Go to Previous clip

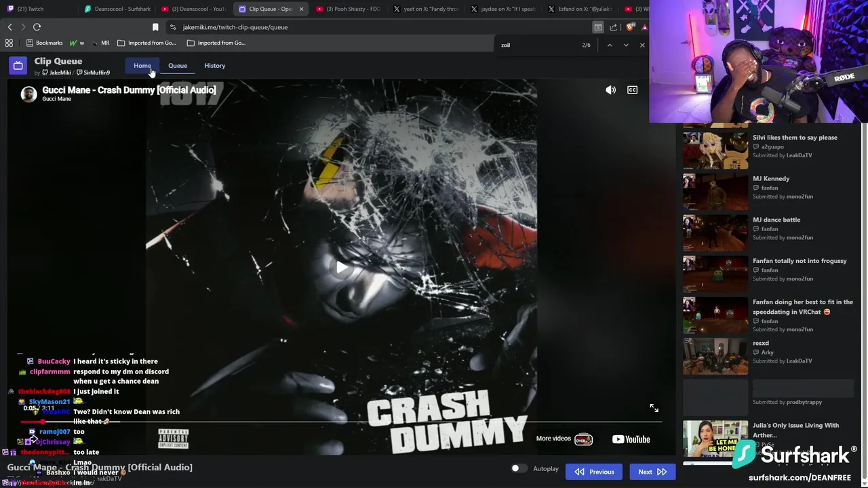tap(593, 472)
